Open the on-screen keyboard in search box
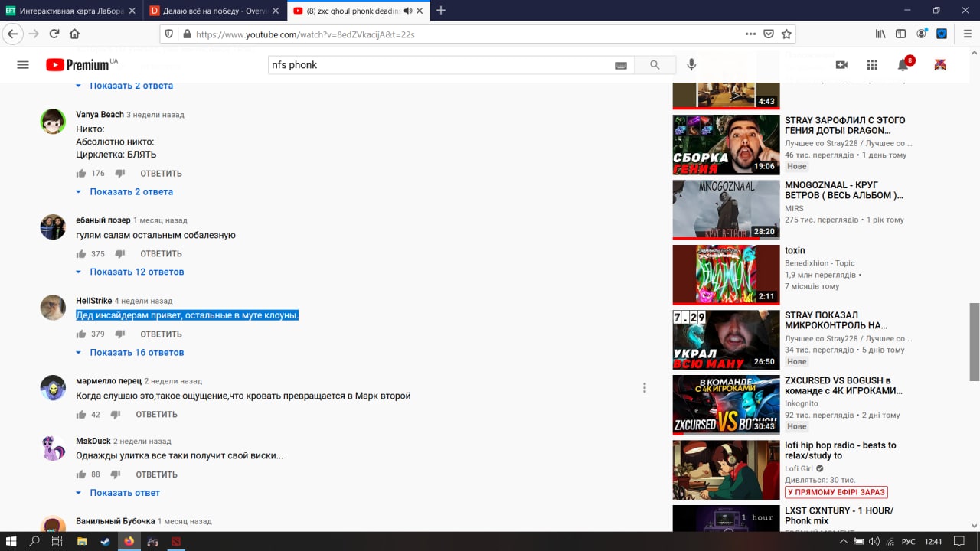 (x=621, y=66)
